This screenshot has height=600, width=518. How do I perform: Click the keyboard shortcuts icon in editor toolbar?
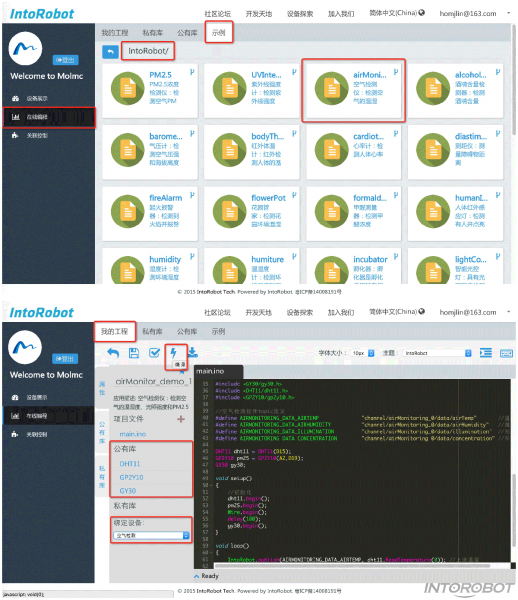[506, 353]
